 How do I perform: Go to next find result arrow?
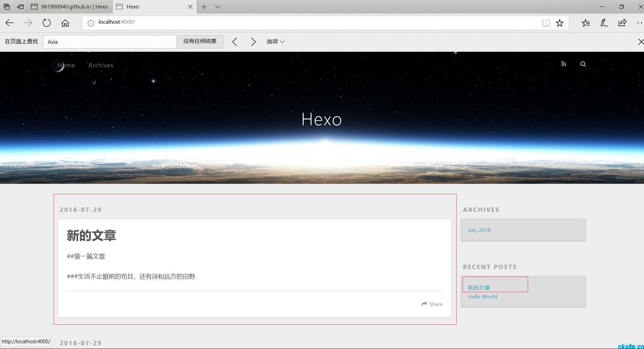click(253, 42)
